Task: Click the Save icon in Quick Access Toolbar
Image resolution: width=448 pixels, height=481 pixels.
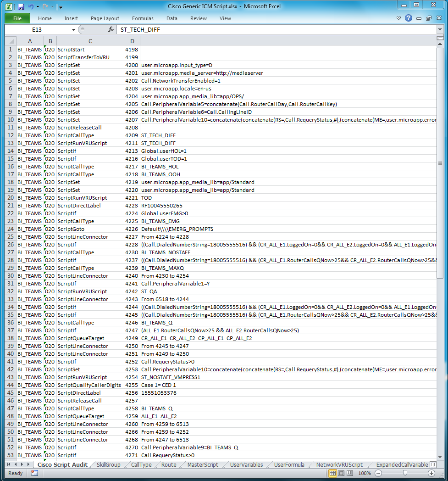Action: point(21,6)
